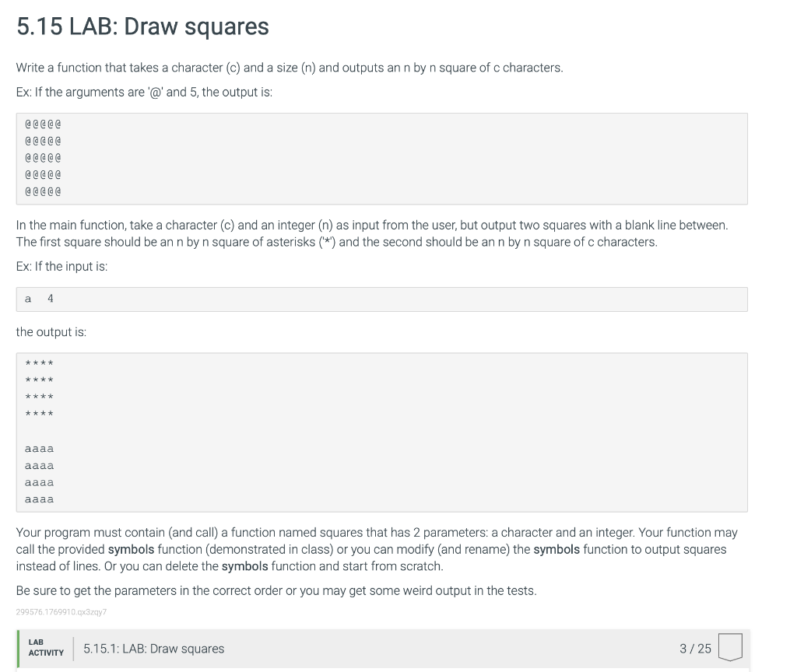Click the '@' square example output box
This screenshot has width=797, height=672.
[x=382, y=158]
